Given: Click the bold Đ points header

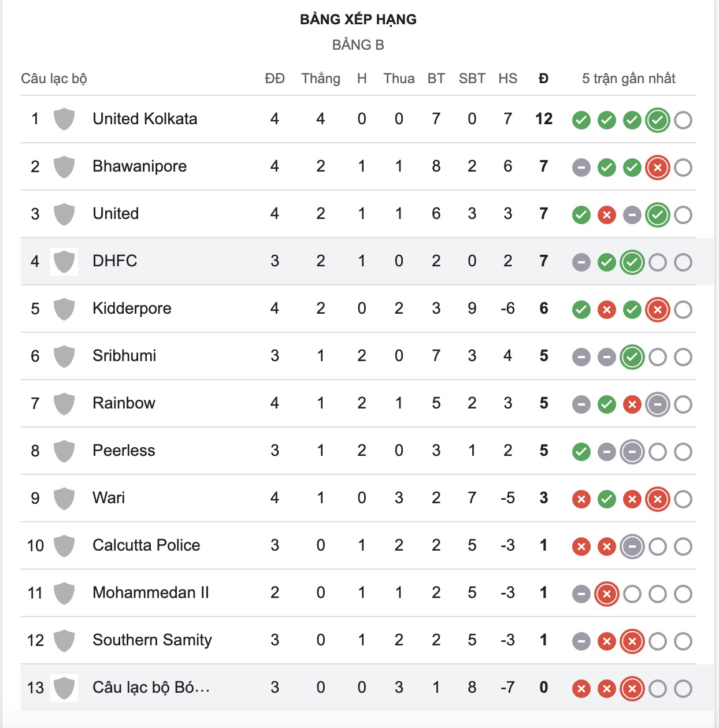Looking at the screenshot, I should [x=543, y=79].
